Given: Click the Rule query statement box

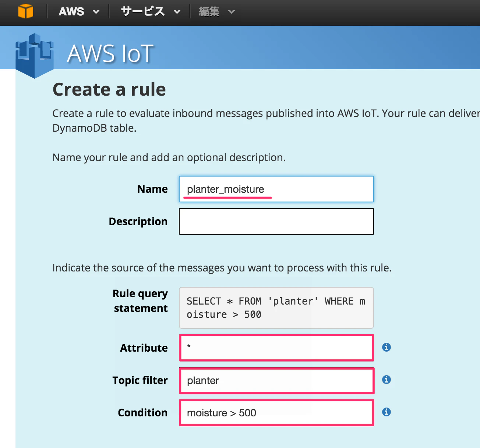Looking at the screenshot, I should pos(276,308).
